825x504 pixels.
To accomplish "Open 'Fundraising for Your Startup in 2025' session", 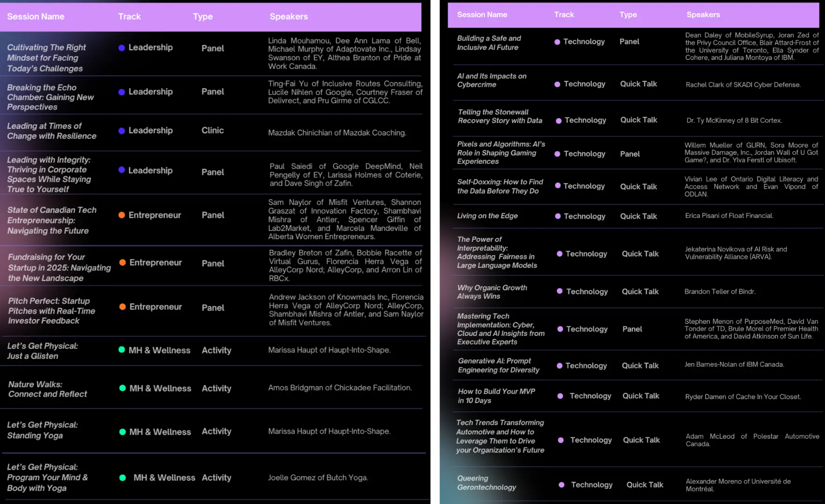I will click(x=59, y=267).
